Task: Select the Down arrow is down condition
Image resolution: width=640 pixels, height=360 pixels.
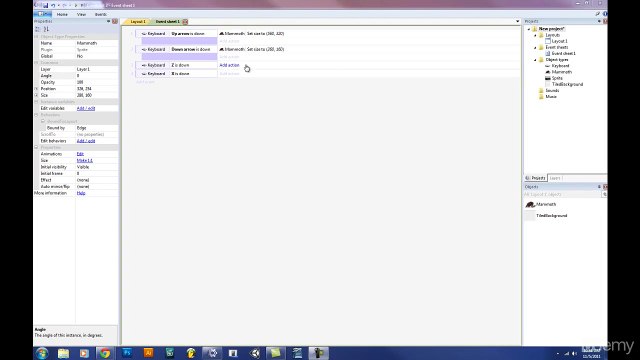Action: 191,49
